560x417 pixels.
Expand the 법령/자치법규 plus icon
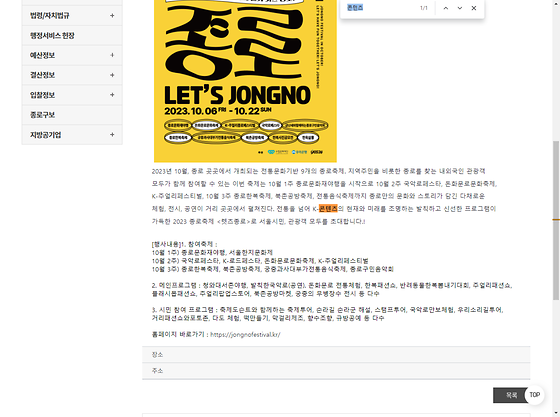point(112,16)
